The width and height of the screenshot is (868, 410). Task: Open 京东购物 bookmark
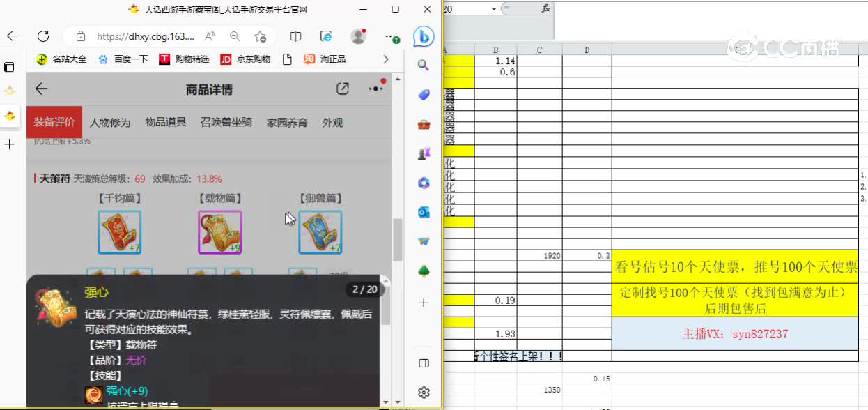(245, 59)
